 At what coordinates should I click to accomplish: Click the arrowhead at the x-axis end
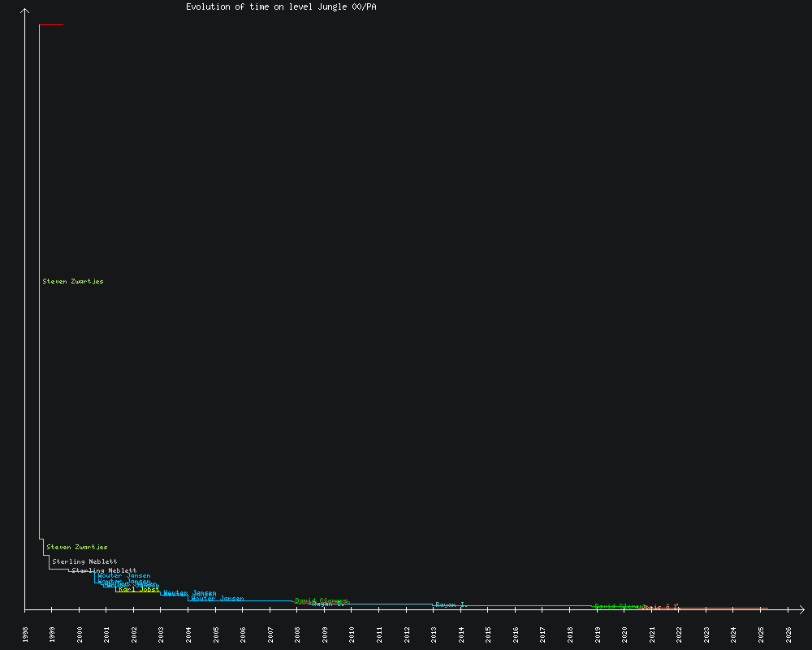click(x=801, y=609)
